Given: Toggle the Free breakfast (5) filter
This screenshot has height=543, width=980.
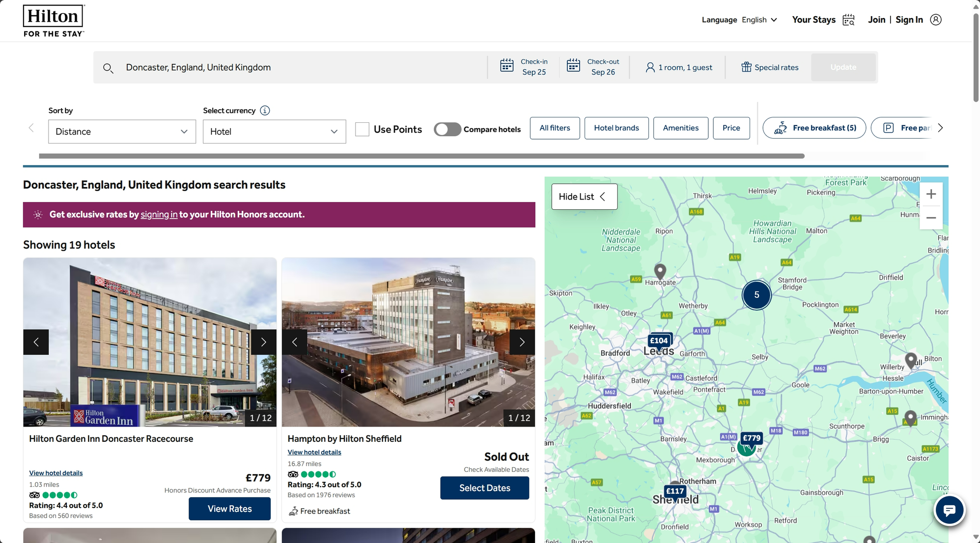Looking at the screenshot, I should point(814,128).
